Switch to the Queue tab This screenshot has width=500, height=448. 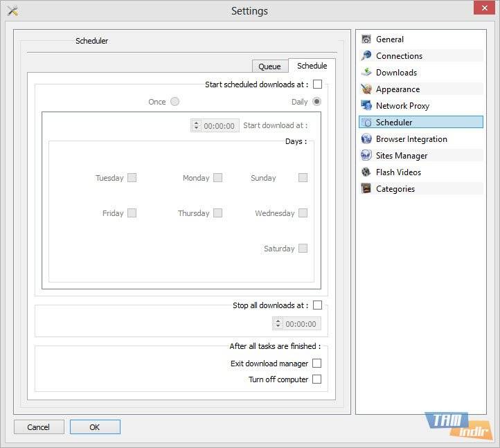tap(269, 66)
